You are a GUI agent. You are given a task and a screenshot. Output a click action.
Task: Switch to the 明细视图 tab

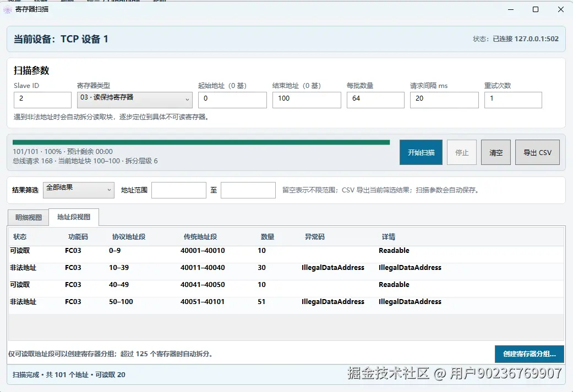point(28,218)
